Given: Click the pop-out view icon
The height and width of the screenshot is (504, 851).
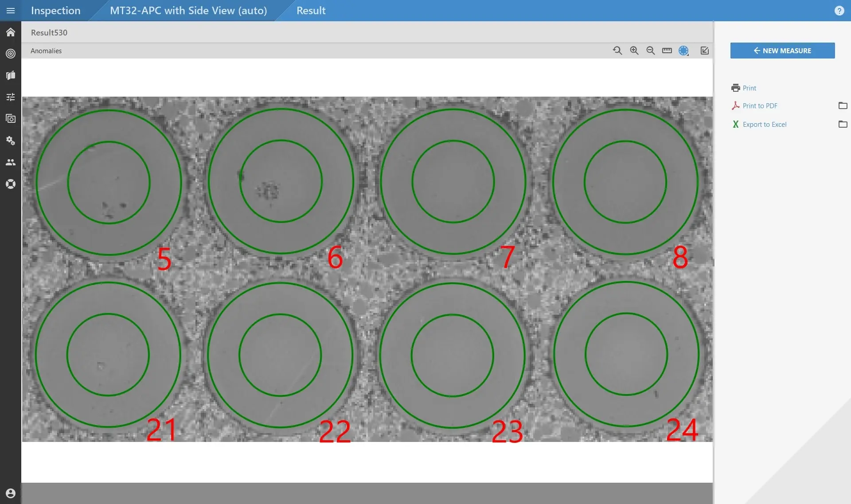Looking at the screenshot, I should [704, 51].
